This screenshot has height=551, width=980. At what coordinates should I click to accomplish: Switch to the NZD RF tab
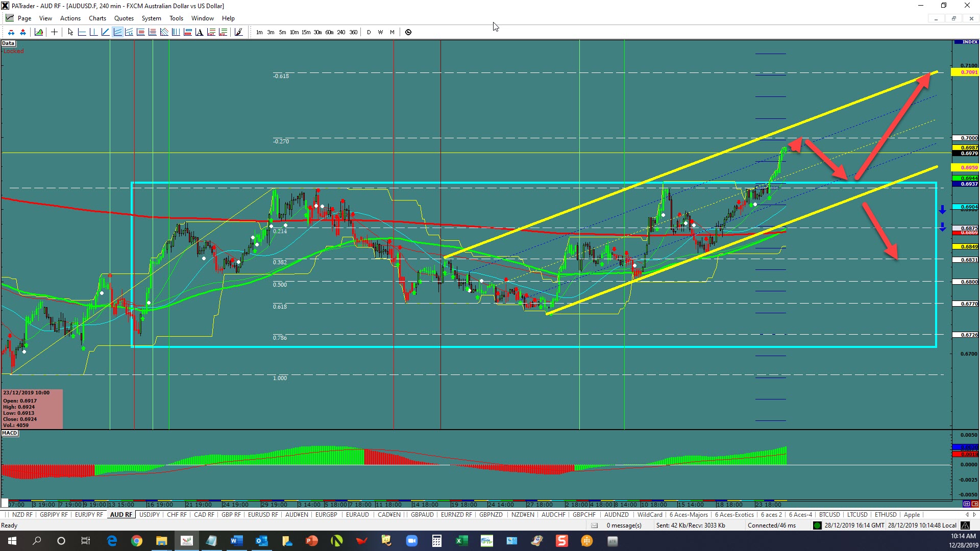point(22,515)
